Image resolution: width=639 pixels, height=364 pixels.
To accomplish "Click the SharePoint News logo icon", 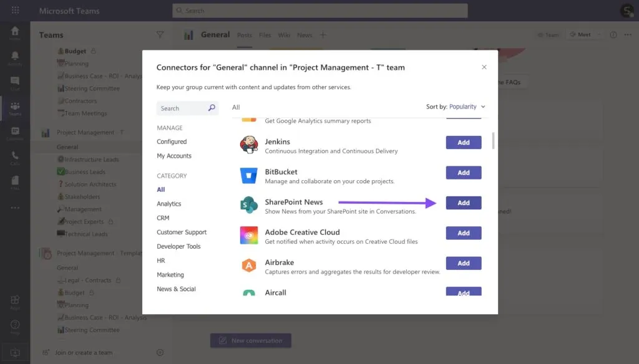I will point(248,205).
